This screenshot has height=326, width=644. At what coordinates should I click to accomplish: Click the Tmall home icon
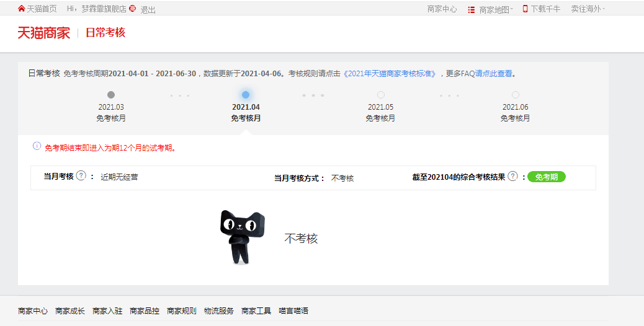click(22, 9)
